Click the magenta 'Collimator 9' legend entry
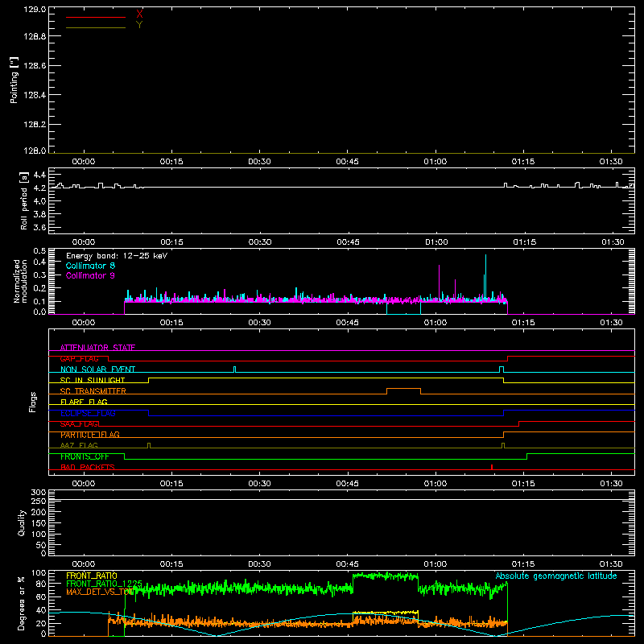Viewport: 644px width, 644px height. [90, 275]
